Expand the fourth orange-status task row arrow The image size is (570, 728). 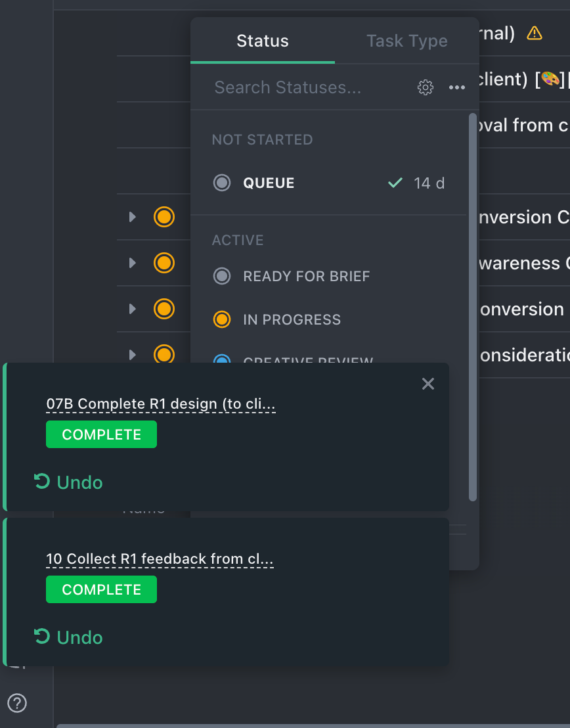coord(132,355)
